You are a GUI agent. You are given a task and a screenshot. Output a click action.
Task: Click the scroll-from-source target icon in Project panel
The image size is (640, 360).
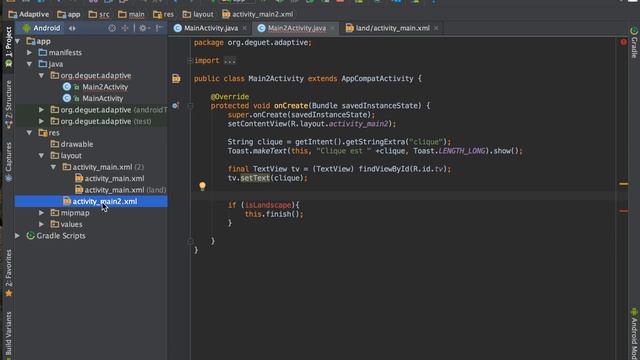(x=112, y=28)
